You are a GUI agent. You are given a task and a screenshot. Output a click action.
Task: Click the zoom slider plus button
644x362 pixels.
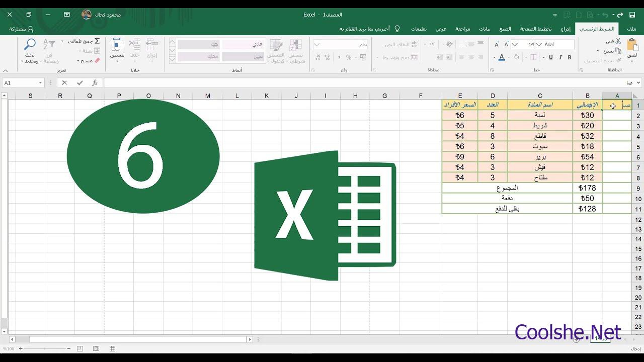(21, 348)
